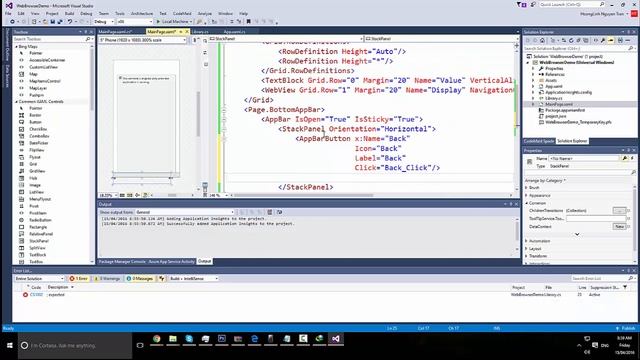Switch to the MainPage.xaml.cs tab

[x=116, y=31]
